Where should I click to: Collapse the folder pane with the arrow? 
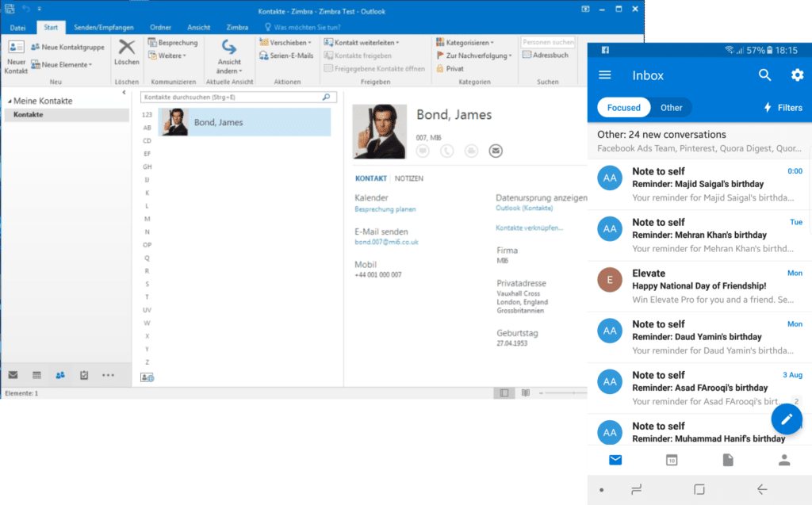(124, 93)
